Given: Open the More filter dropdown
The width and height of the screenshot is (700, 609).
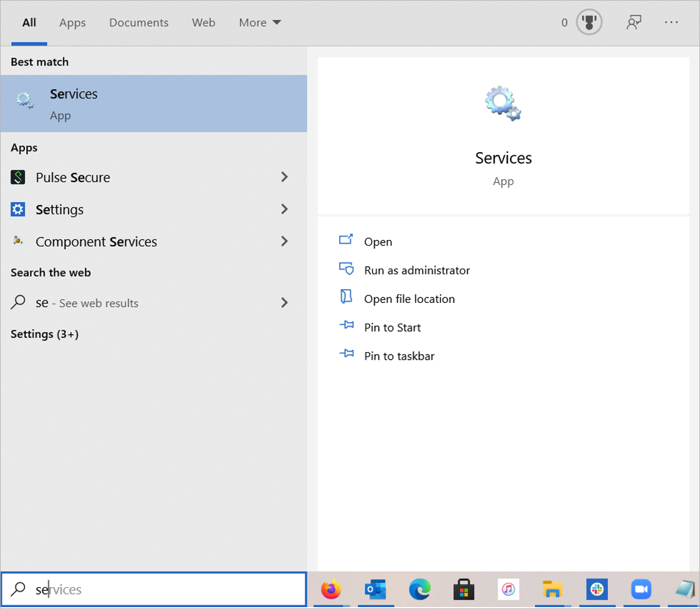Looking at the screenshot, I should 260,23.
